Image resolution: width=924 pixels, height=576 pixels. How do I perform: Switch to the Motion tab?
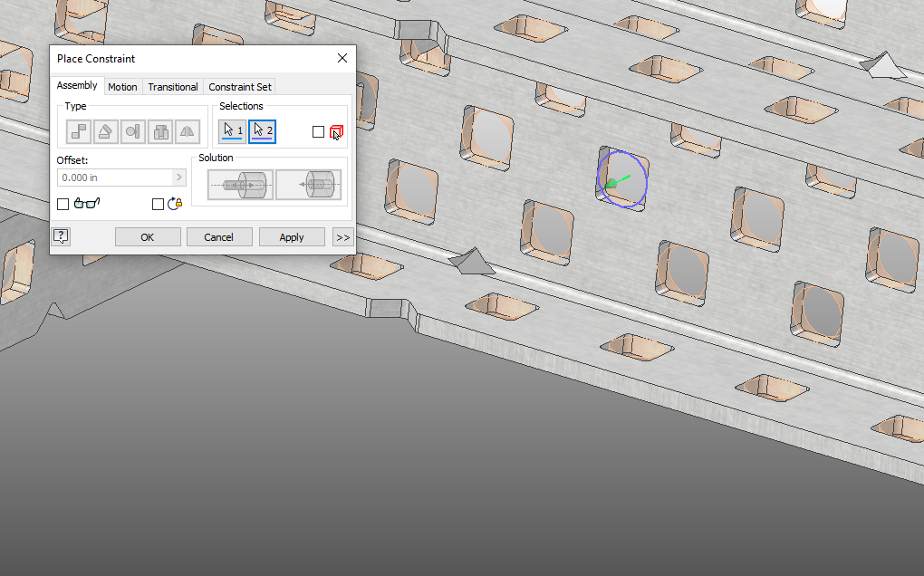click(x=122, y=87)
